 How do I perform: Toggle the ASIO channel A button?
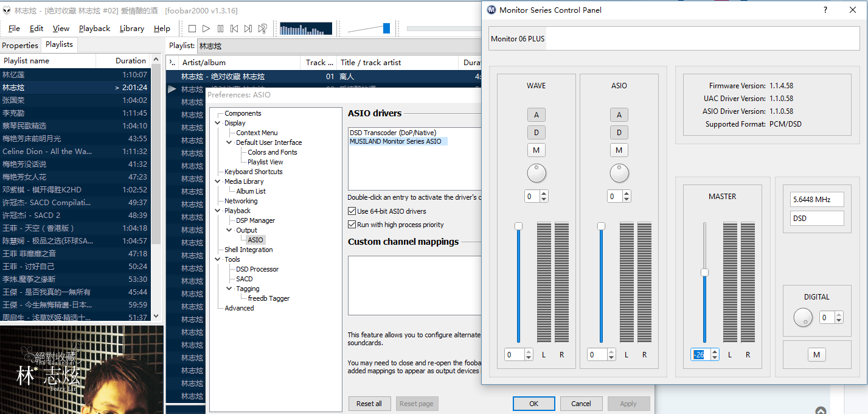pyautogui.click(x=619, y=115)
